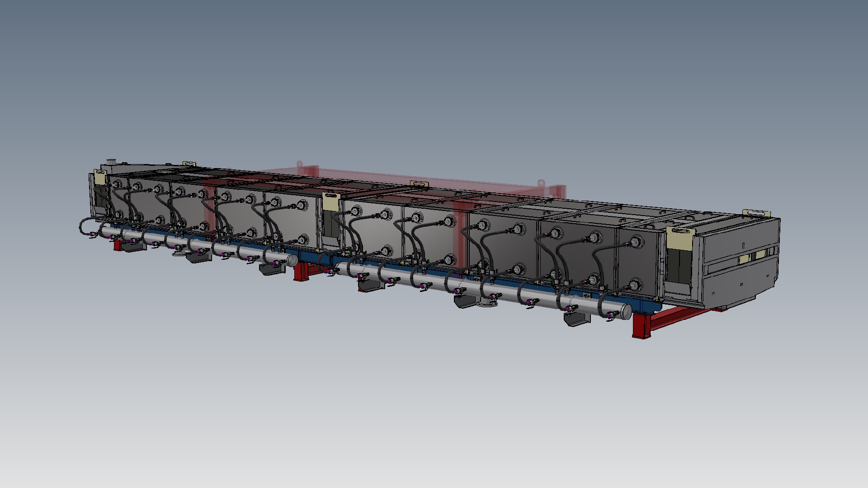
Task: Select the rightmost lower round port on tank wall
Action: [635, 285]
